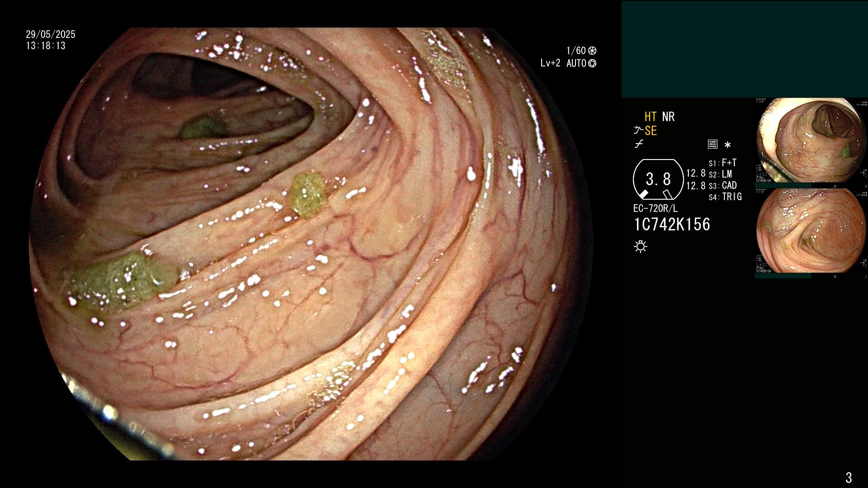
Task: Click the image counter number 3
Action: click(849, 477)
